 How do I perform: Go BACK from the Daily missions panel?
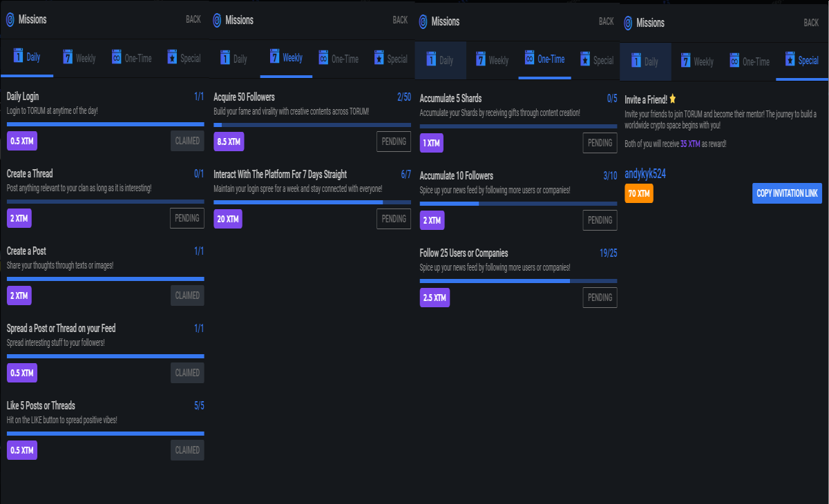pos(193,19)
